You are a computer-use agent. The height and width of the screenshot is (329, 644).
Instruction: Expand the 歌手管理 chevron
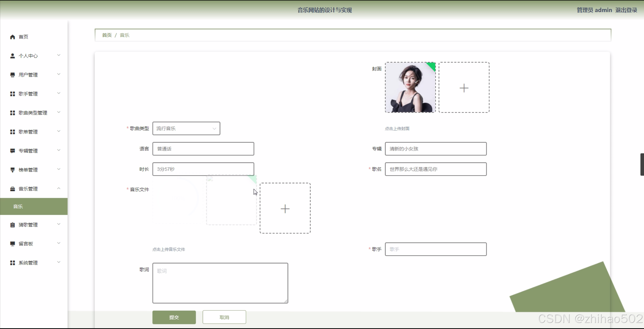59,93
